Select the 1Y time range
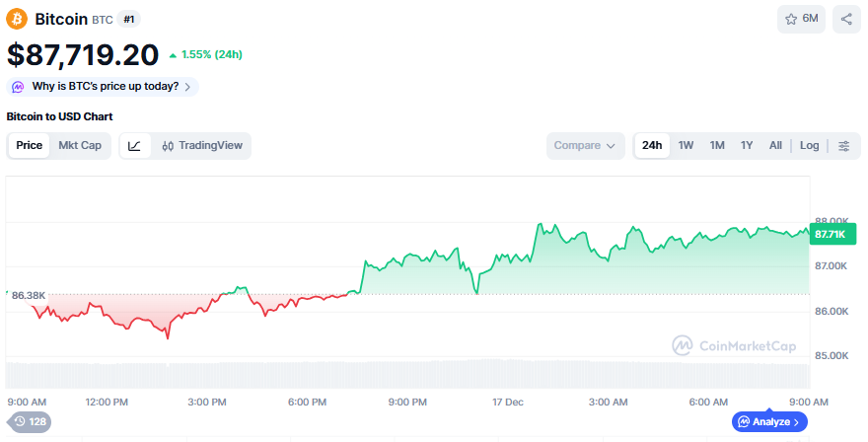 point(747,146)
